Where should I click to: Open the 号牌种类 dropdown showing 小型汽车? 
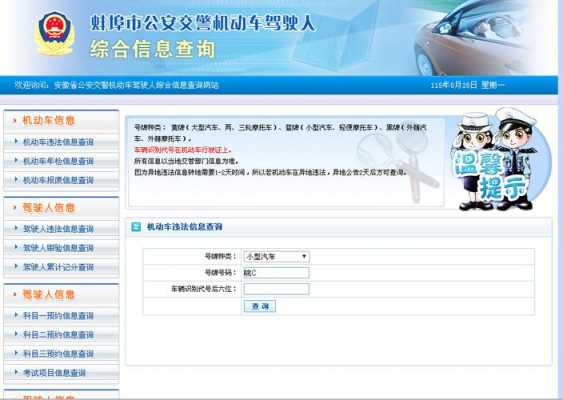(x=276, y=256)
